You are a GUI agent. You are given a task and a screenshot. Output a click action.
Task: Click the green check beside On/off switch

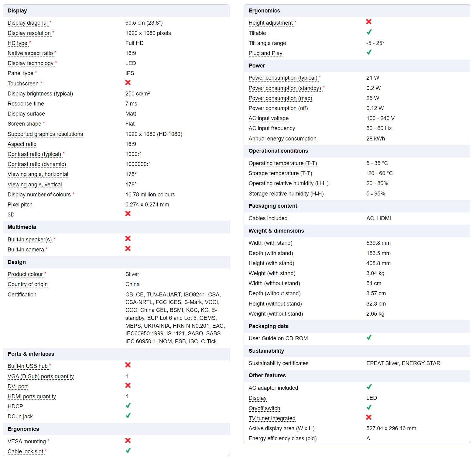[x=369, y=407]
